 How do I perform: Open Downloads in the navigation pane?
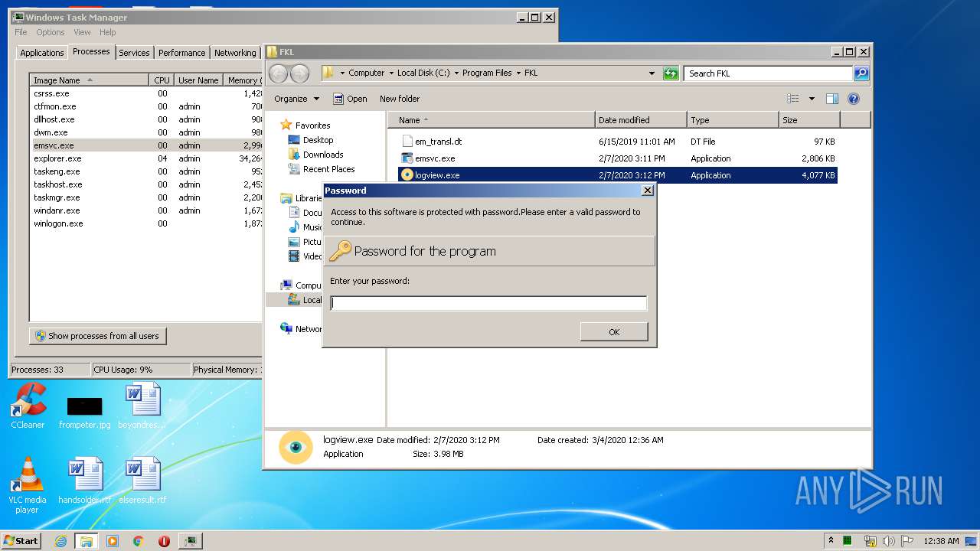(323, 155)
